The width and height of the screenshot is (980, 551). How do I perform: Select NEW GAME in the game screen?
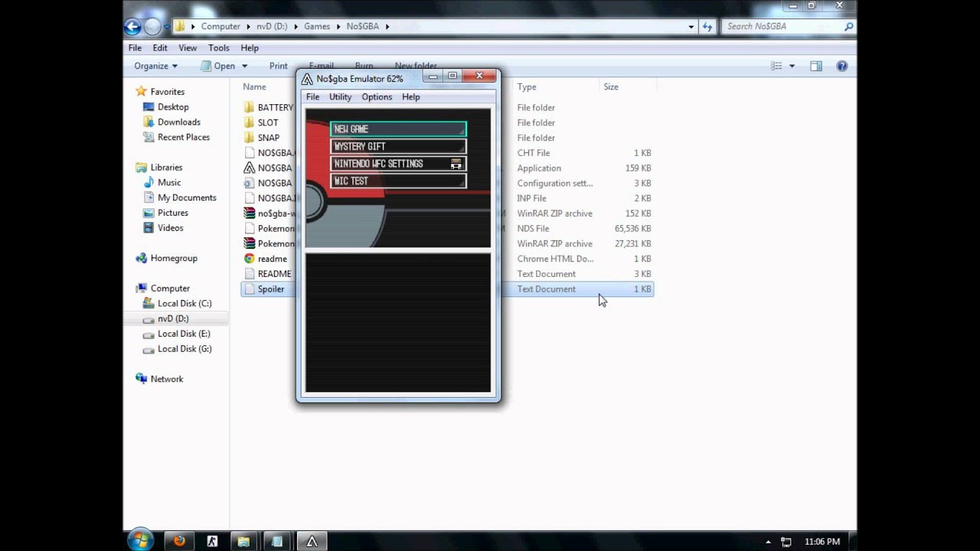398,129
